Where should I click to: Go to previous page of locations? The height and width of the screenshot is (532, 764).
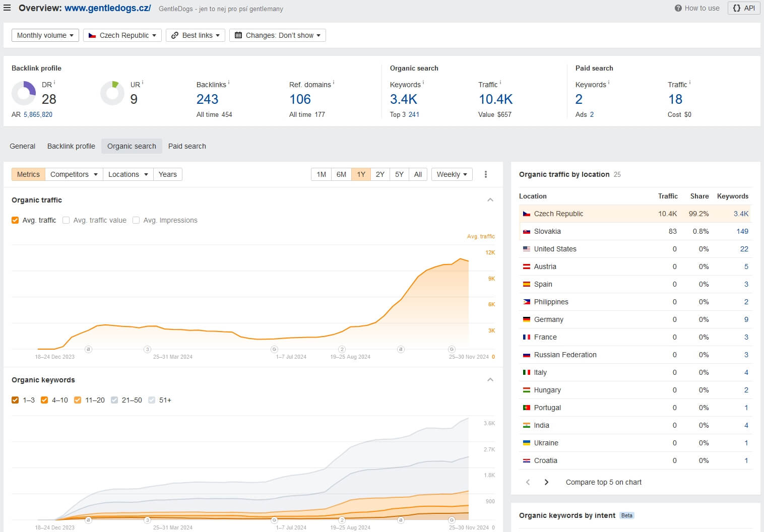(528, 482)
